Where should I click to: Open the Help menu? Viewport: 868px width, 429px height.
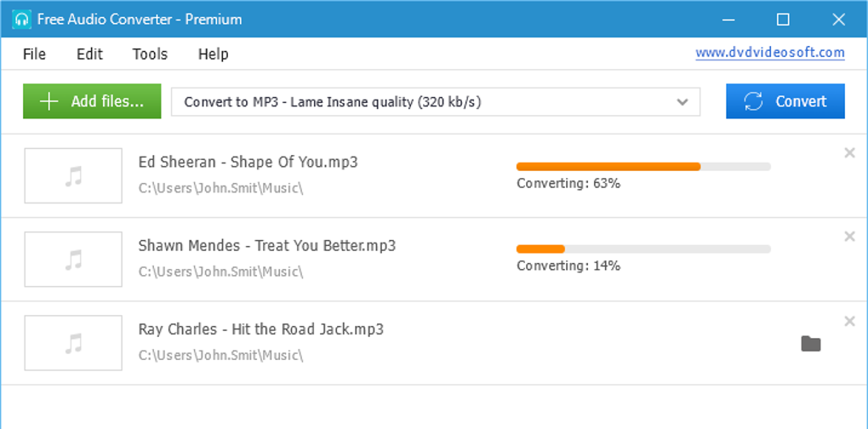(213, 54)
